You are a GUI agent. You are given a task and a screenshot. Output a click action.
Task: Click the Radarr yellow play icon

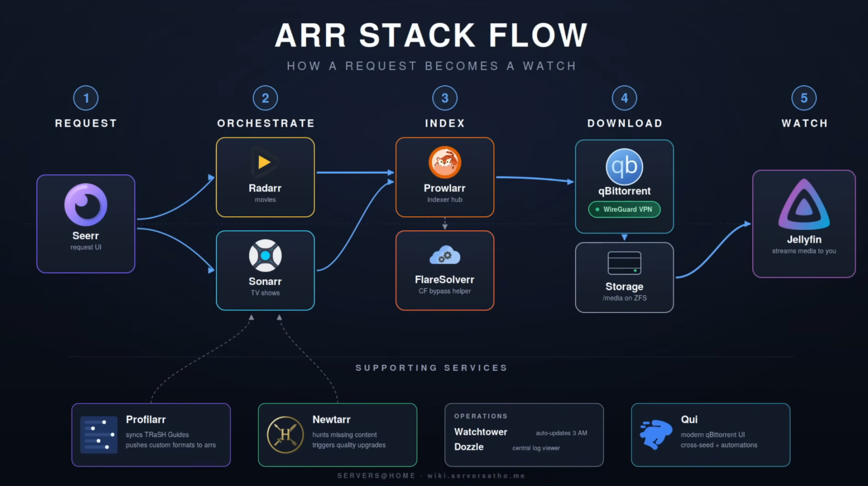pyautogui.click(x=265, y=162)
